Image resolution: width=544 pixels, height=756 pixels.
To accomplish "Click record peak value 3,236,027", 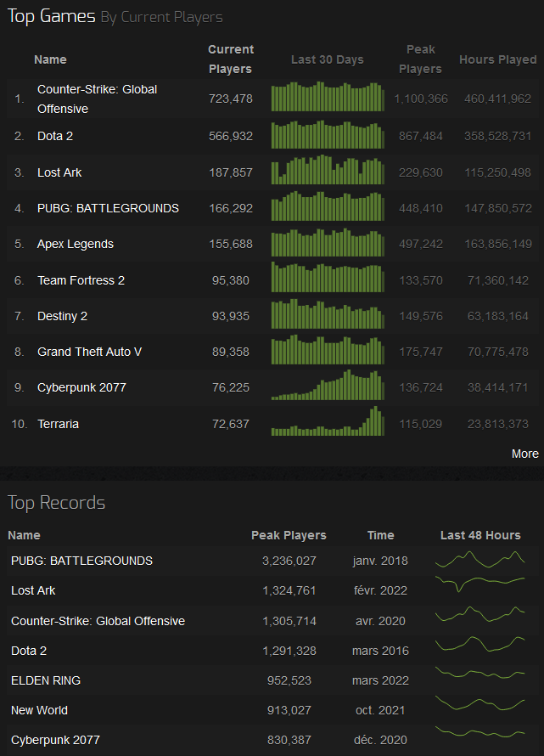I will point(289,561).
